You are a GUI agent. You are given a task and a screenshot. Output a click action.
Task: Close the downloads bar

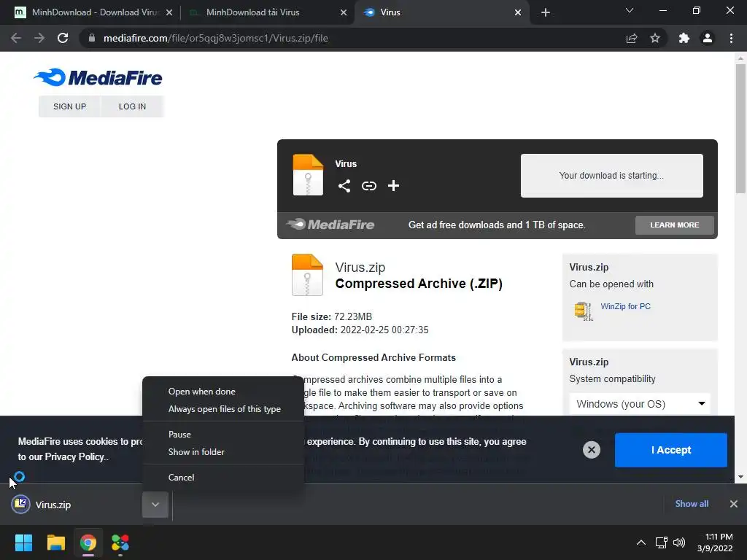(734, 504)
